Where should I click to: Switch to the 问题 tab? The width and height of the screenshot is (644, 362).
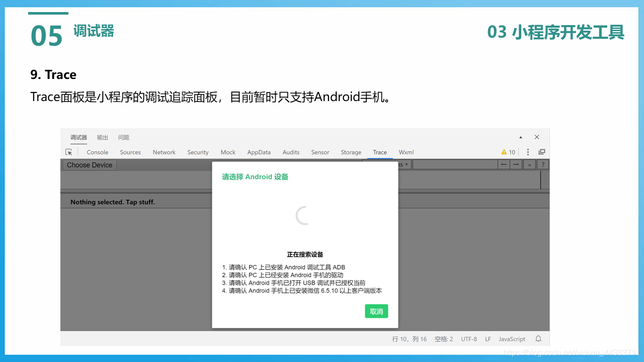point(124,137)
